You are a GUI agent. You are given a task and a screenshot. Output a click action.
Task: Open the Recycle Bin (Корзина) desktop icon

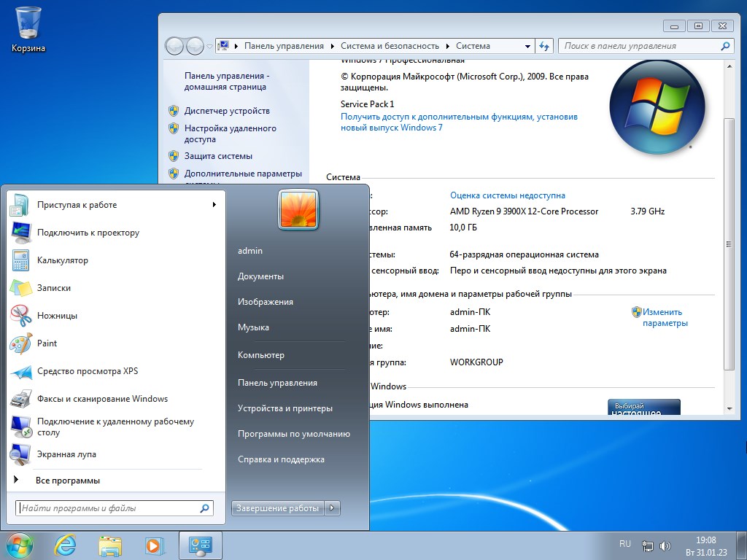(x=28, y=28)
